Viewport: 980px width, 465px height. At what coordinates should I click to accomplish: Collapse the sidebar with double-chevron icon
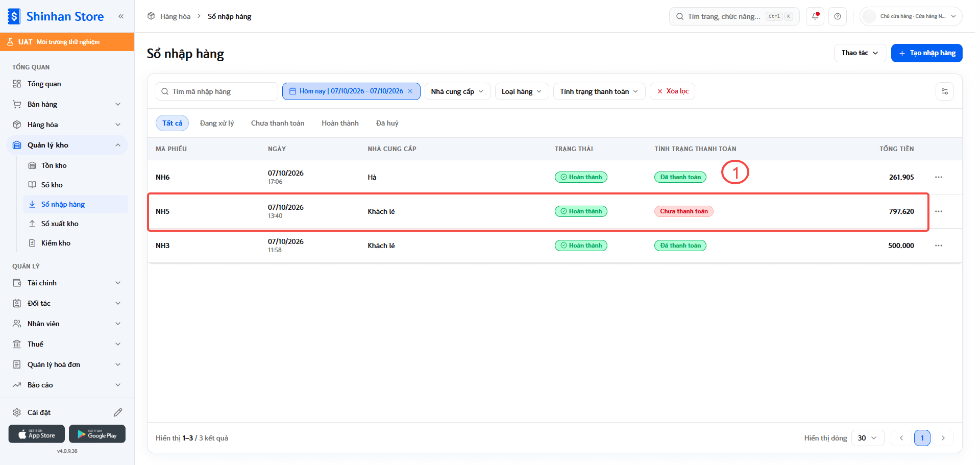(121, 16)
